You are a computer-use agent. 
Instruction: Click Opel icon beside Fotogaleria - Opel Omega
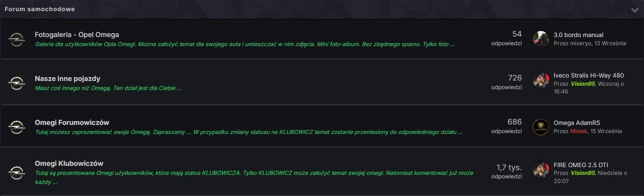click(17, 39)
